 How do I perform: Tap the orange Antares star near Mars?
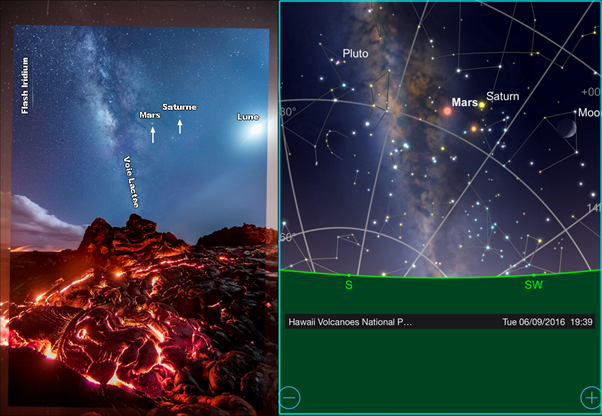(474, 129)
